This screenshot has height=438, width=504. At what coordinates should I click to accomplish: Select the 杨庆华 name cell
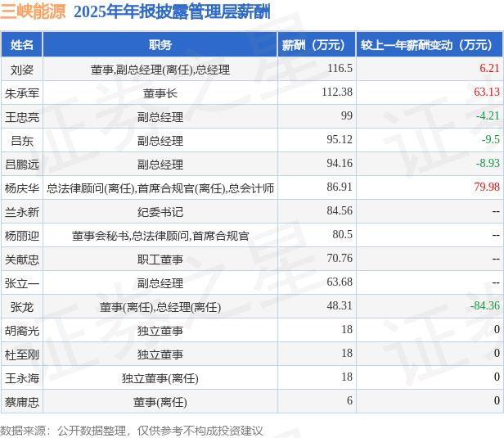pos(22,188)
